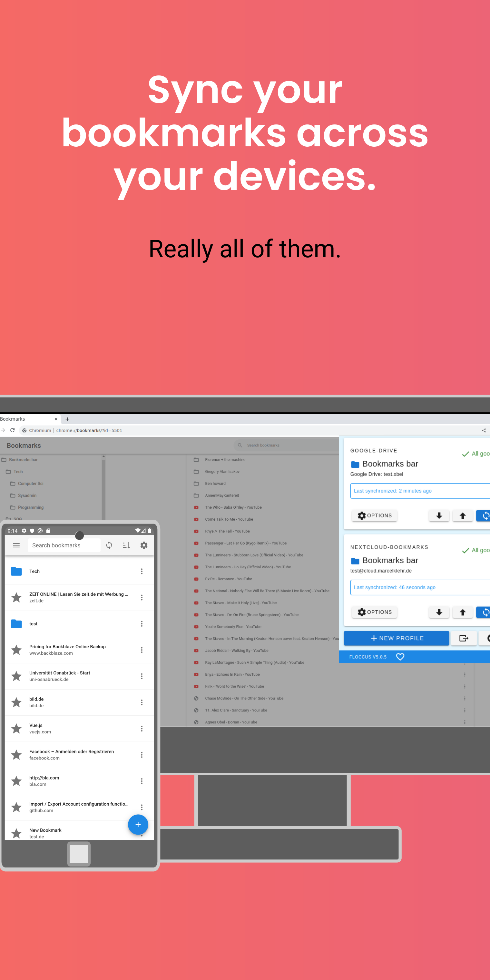Image resolution: width=490 pixels, height=980 pixels.
Task: Click share icon in address bar
Action: click(x=484, y=430)
